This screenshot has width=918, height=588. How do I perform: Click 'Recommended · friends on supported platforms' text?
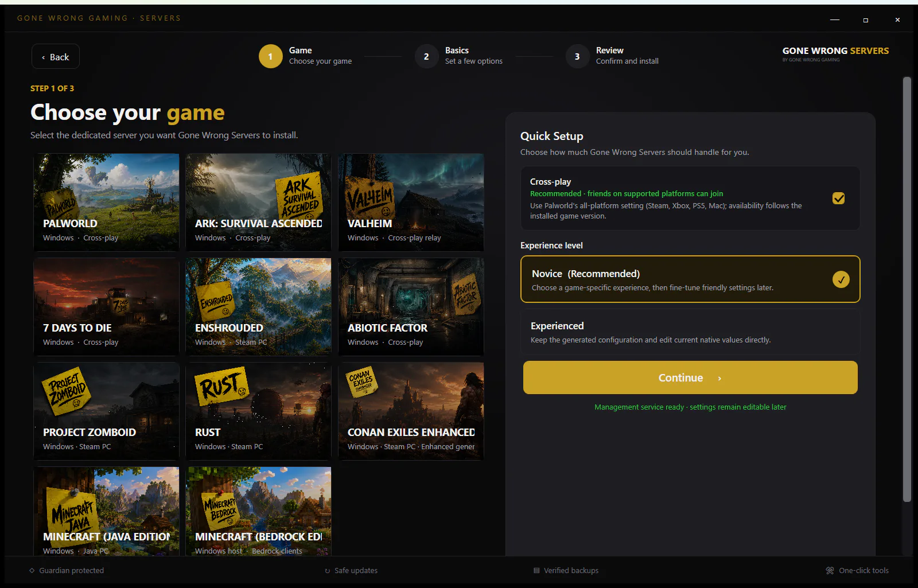pyautogui.click(x=627, y=194)
